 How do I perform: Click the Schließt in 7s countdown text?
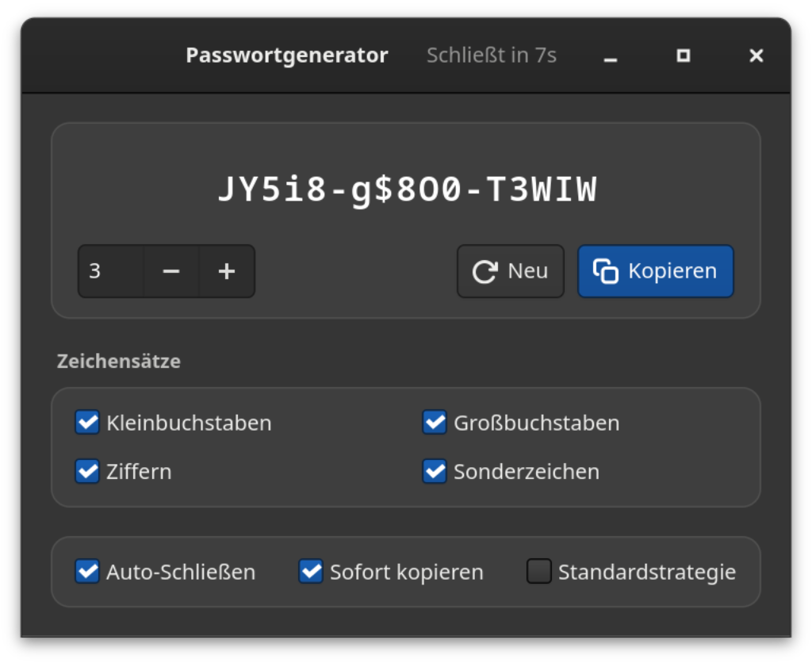coord(492,56)
